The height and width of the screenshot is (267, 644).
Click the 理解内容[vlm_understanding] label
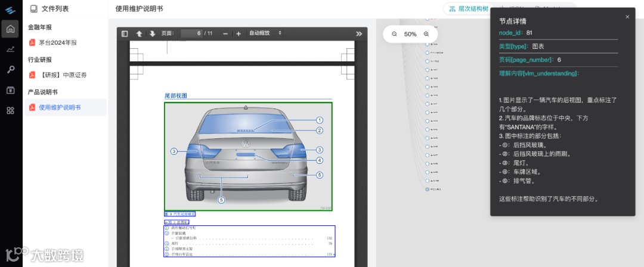539,73
